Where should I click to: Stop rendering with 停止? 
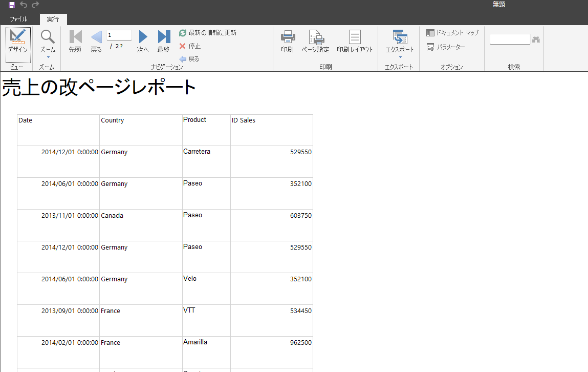[x=190, y=46]
